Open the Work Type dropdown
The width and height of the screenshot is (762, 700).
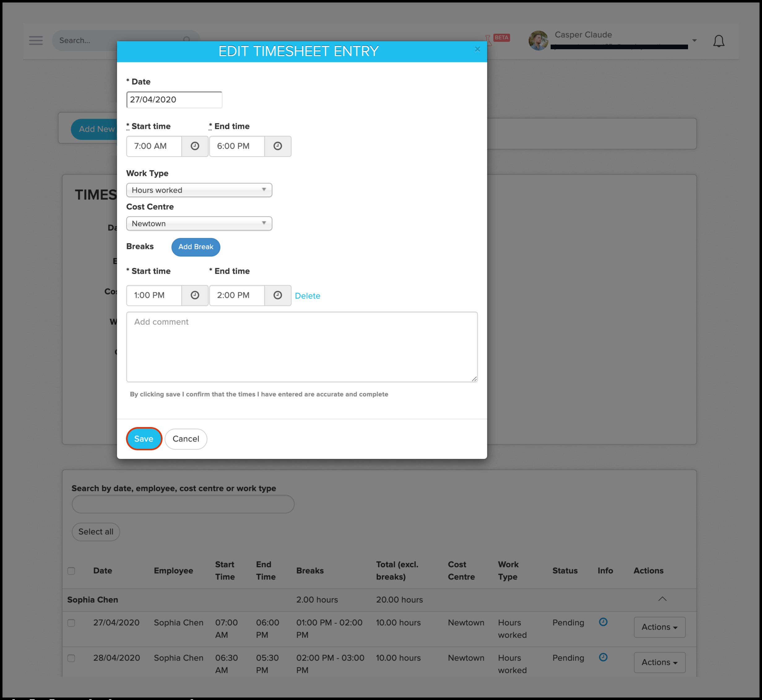(x=199, y=190)
